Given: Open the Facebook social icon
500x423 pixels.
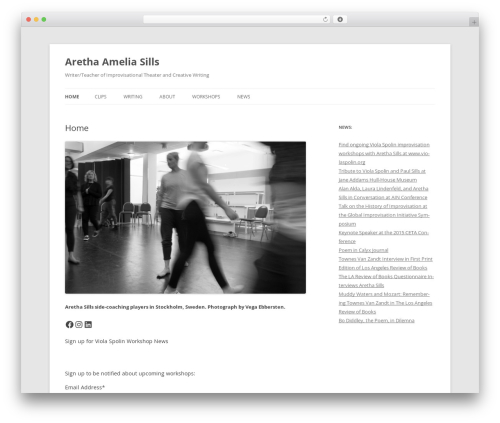Looking at the screenshot, I should 69,324.
